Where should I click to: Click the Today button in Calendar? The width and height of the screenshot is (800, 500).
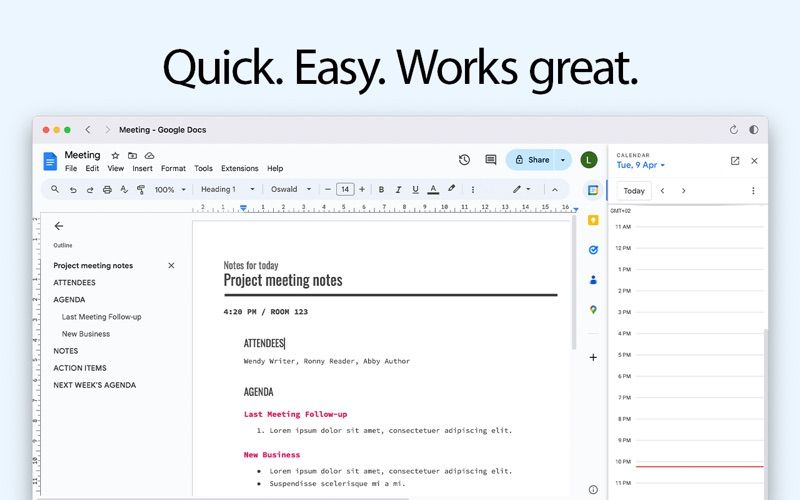634,191
